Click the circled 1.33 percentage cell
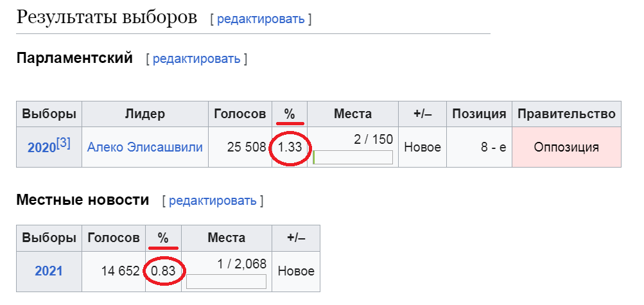This screenshot has height=305, width=644. (290, 148)
